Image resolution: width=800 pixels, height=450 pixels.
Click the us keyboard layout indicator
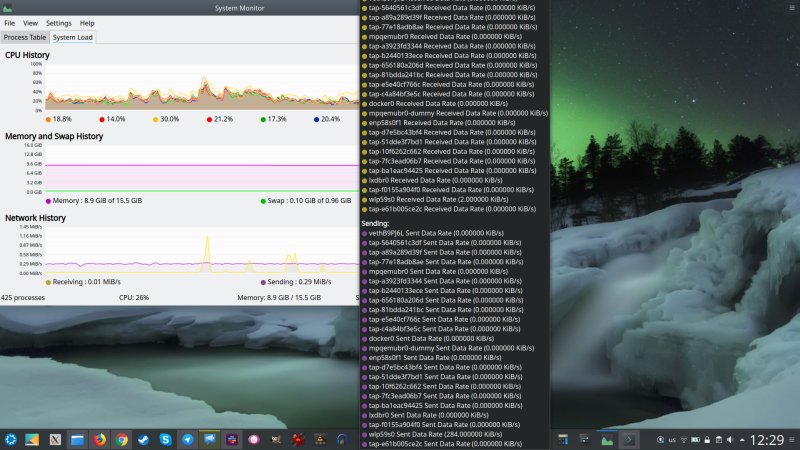(672, 440)
